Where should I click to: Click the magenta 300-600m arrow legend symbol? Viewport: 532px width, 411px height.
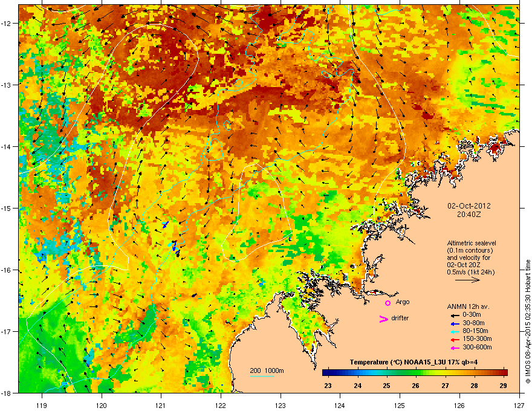tap(455, 348)
